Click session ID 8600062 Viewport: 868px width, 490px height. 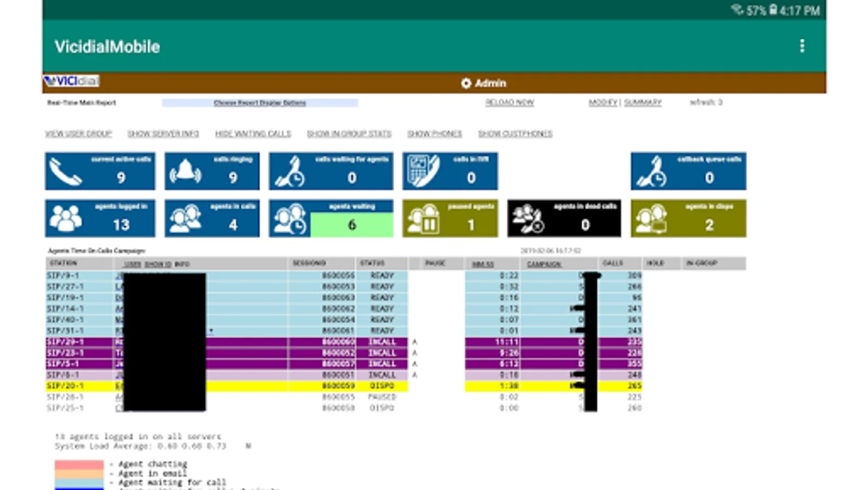[338, 309]
